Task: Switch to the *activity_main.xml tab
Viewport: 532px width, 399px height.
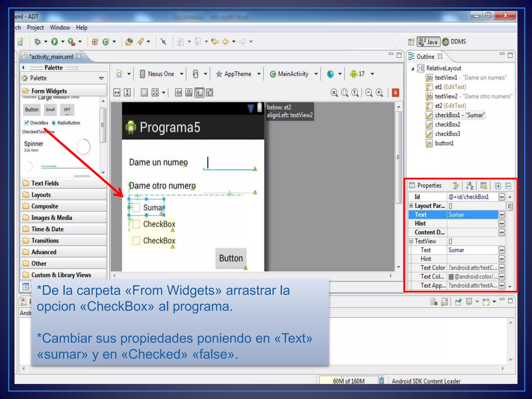Action: pyautogui.click(x=51, y=57)
